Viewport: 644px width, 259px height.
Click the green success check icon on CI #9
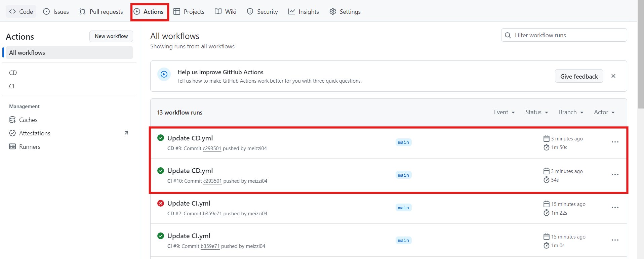coord(161,235)
